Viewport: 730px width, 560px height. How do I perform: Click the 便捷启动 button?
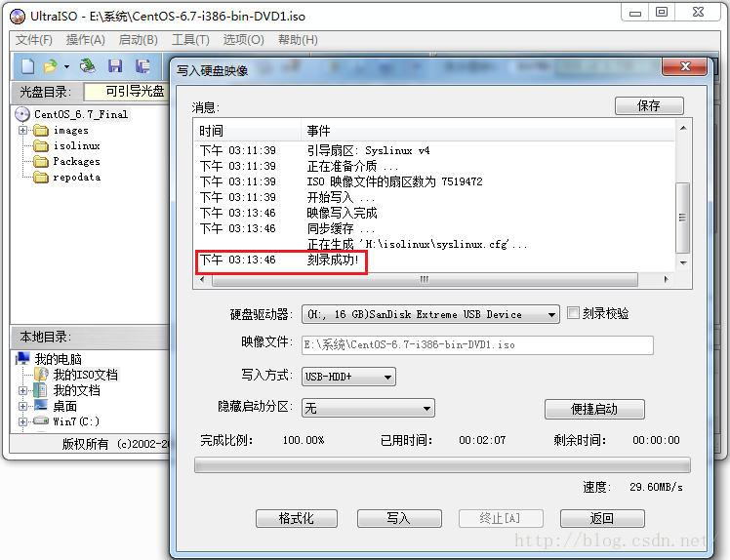(594, 409)
